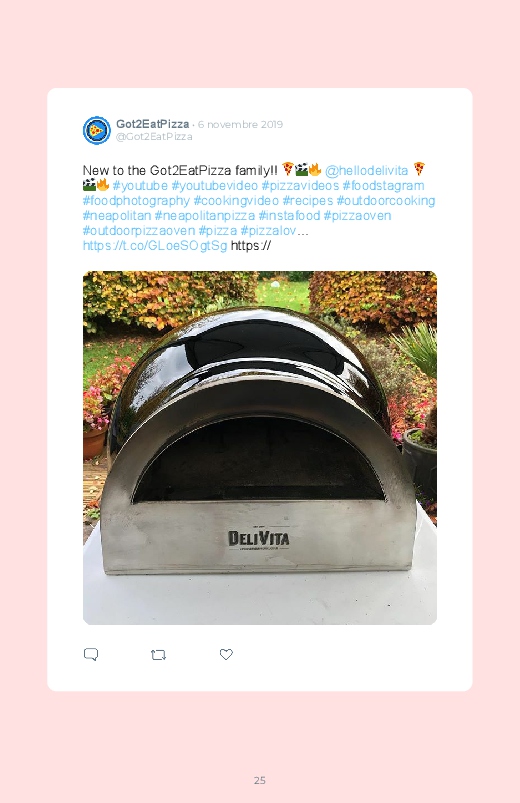The width and height of the screenshot is (520, 803).
Task: Open the Got2EatPizza profile avatar
Action: [x=96, y=130]
